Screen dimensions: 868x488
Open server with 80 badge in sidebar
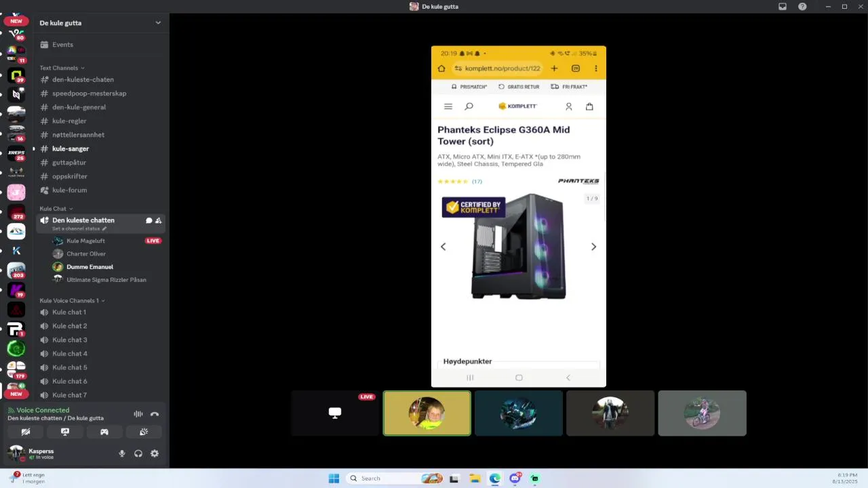16,34
